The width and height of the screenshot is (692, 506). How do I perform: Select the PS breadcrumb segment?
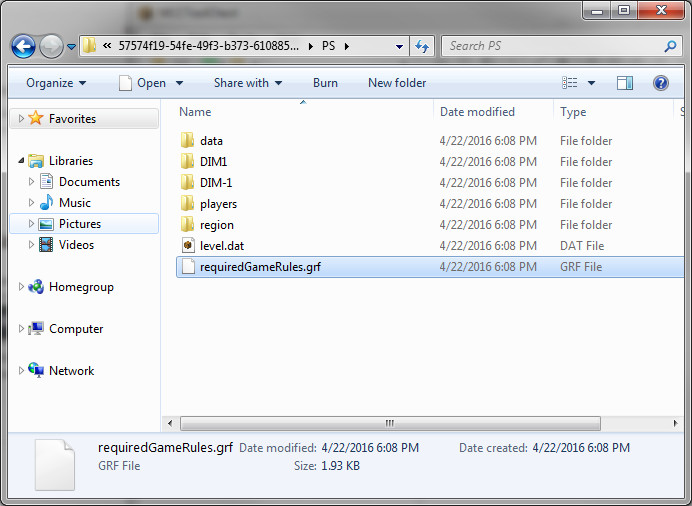coord(328,46)
